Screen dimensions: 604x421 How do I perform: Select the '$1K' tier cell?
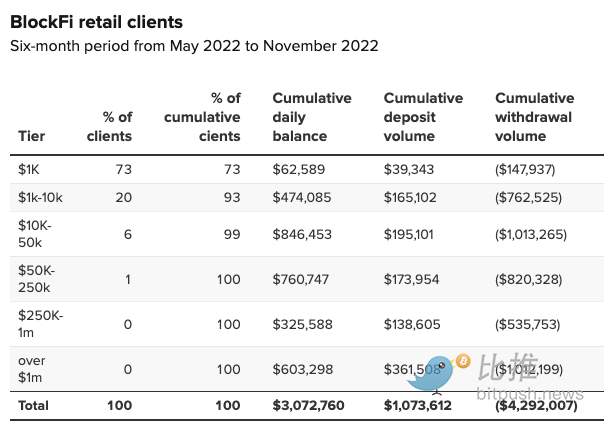pos(29,169)
